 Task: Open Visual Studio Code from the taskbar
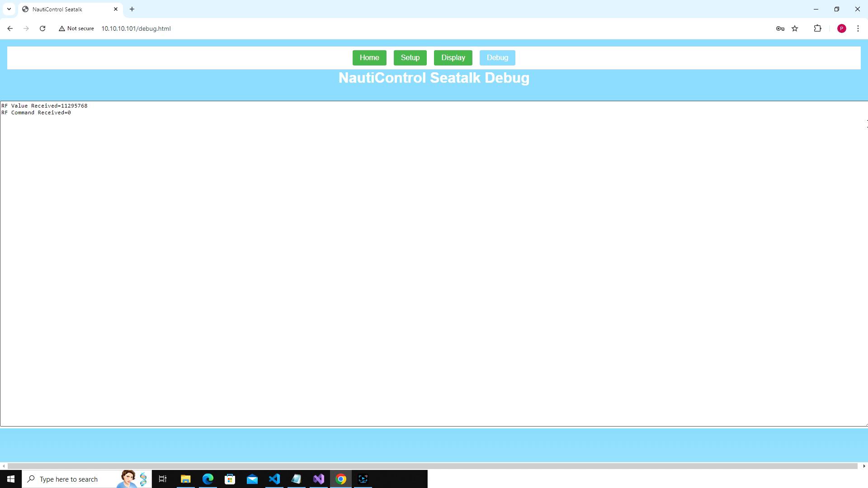[x=274, y=479]
